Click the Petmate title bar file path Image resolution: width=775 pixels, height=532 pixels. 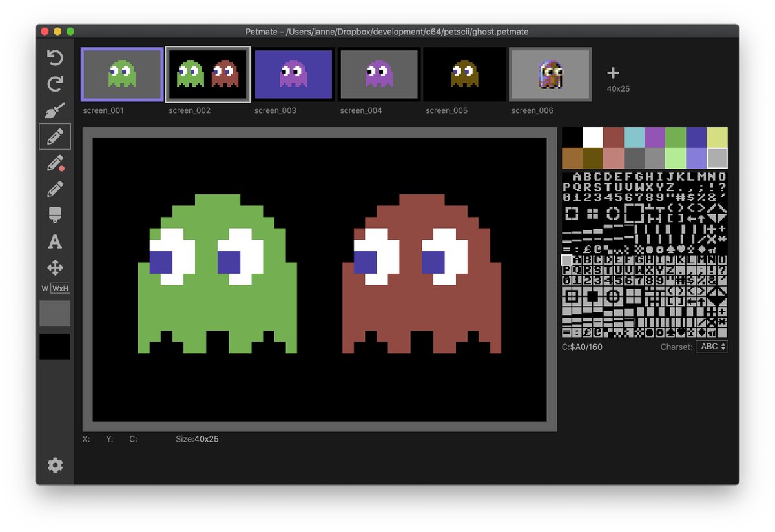(x=387, y=31)
